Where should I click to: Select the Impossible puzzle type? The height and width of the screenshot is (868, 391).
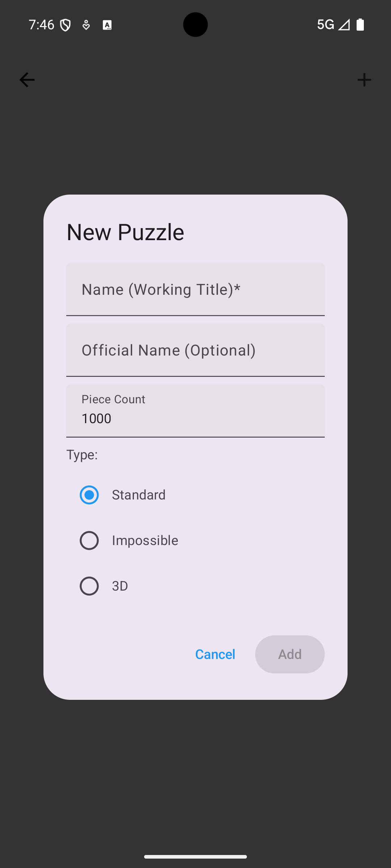pyautogui.click(x=89, y=540)
